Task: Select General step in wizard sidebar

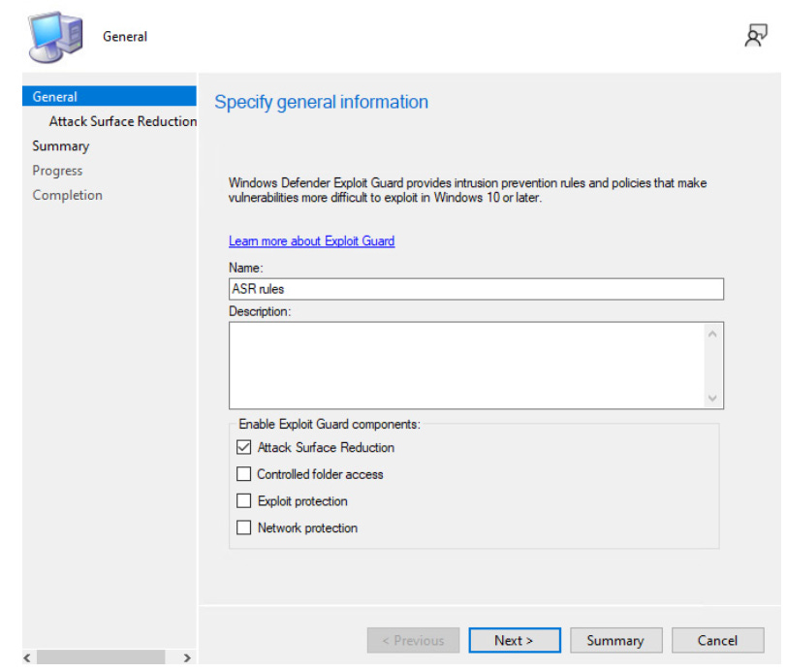Action: tap(110, 96)
